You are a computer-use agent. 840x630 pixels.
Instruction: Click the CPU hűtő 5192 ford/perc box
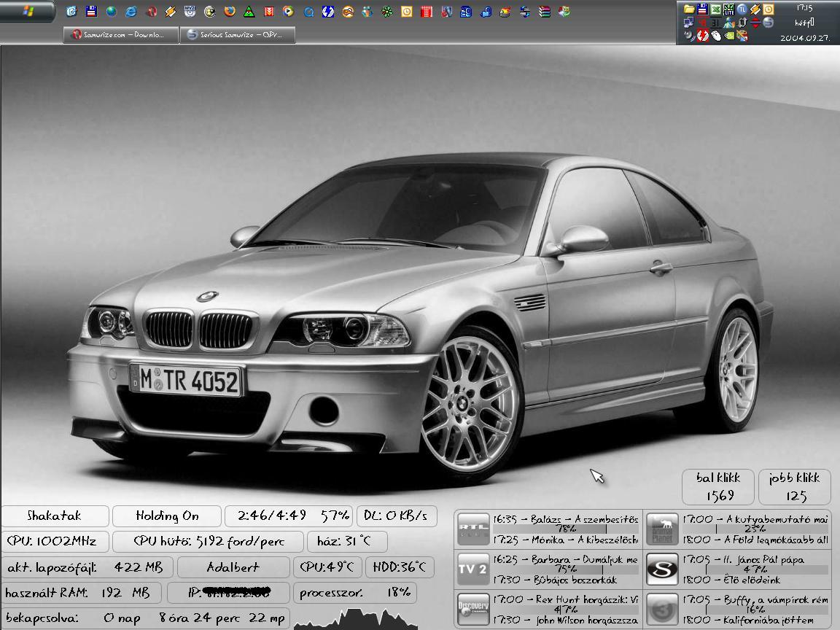pos(208,541)
